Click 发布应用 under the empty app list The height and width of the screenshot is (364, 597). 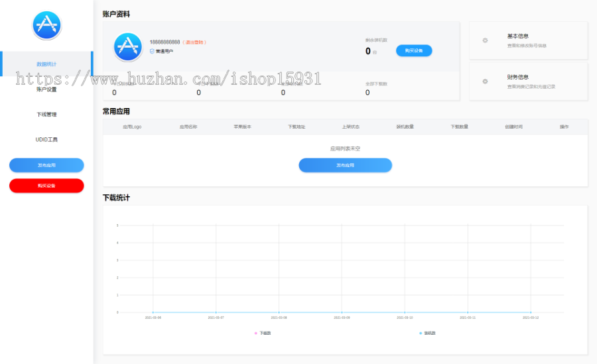click(x=346, y=165)
